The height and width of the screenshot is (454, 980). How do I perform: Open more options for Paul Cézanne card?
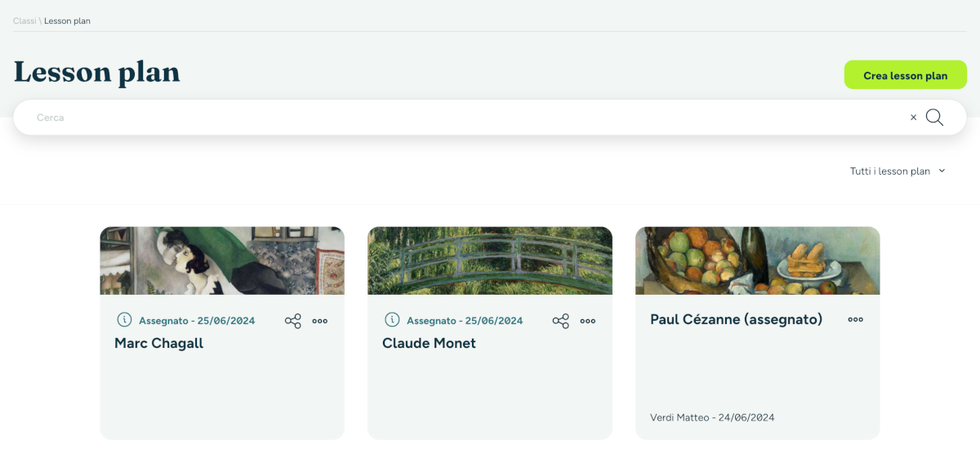click(x=856, y=319)
